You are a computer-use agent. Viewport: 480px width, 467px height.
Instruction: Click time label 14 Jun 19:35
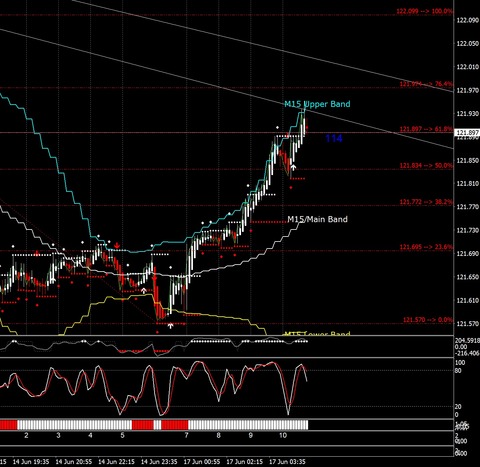pyautogui.click(x=31, y=462)
